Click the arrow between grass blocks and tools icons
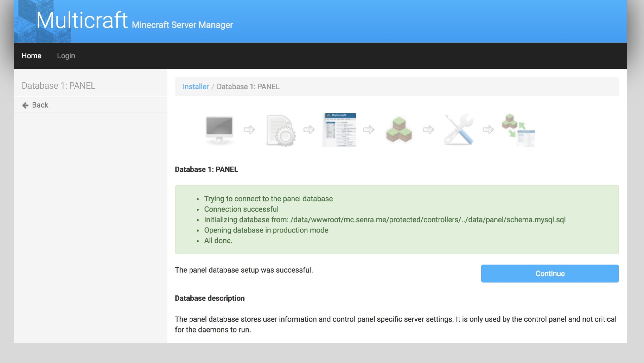Screen dimensions: 644x363 coord(428,129)
